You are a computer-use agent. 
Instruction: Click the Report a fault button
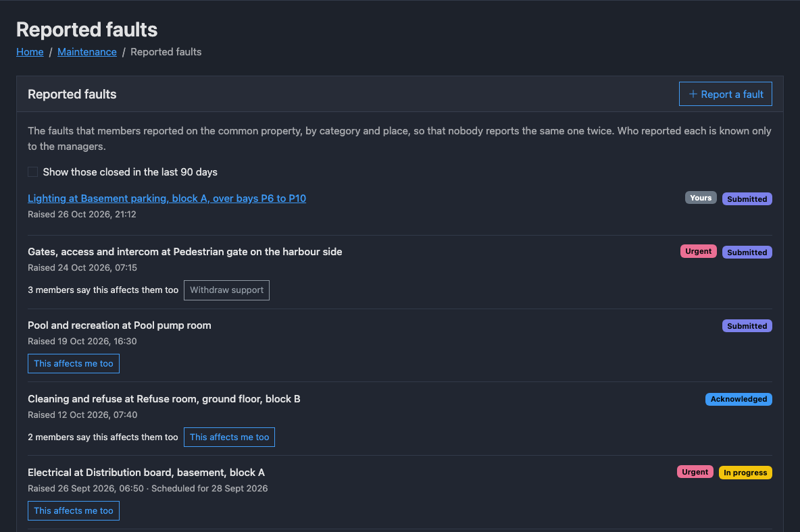pyautogui.click(x=725, y=94)
